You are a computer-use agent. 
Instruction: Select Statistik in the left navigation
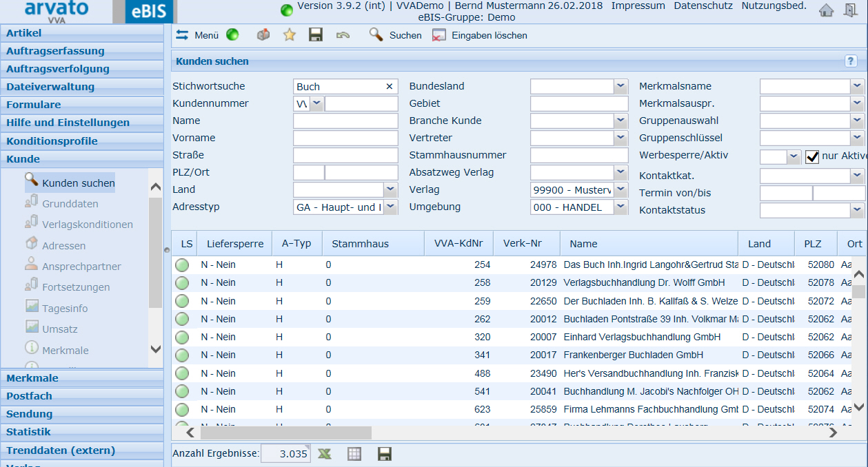(28, 432)
